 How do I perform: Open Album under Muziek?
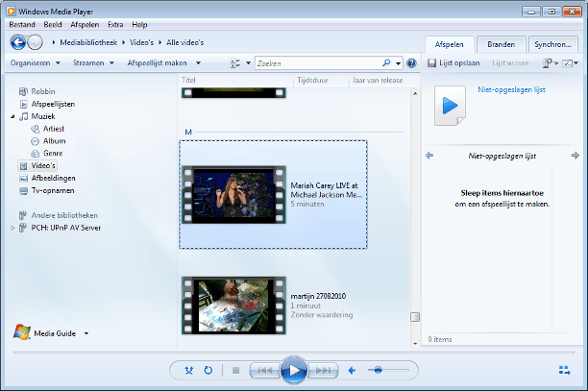55,141
